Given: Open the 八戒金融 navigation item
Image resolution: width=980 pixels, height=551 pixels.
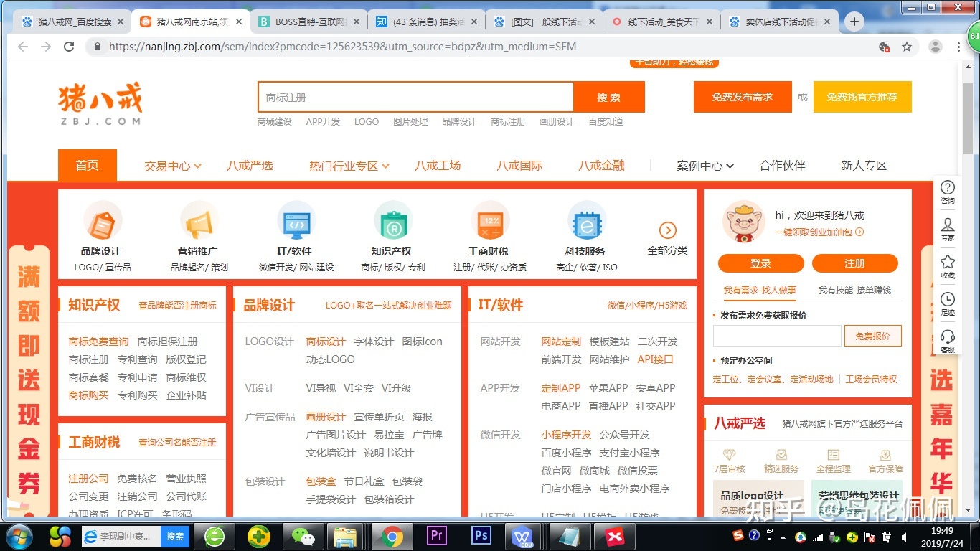Looking at the screenshot, I should pyautogui.click(x=601, y=166).
